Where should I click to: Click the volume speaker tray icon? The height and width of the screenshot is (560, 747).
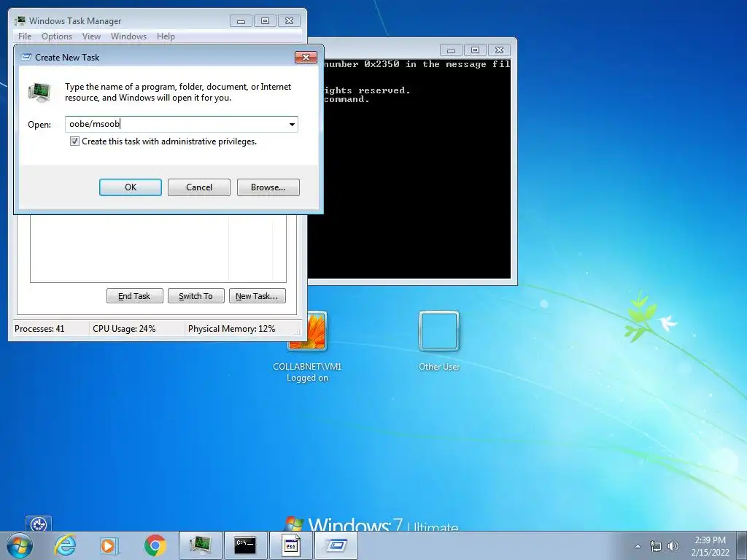coord(673,546)
